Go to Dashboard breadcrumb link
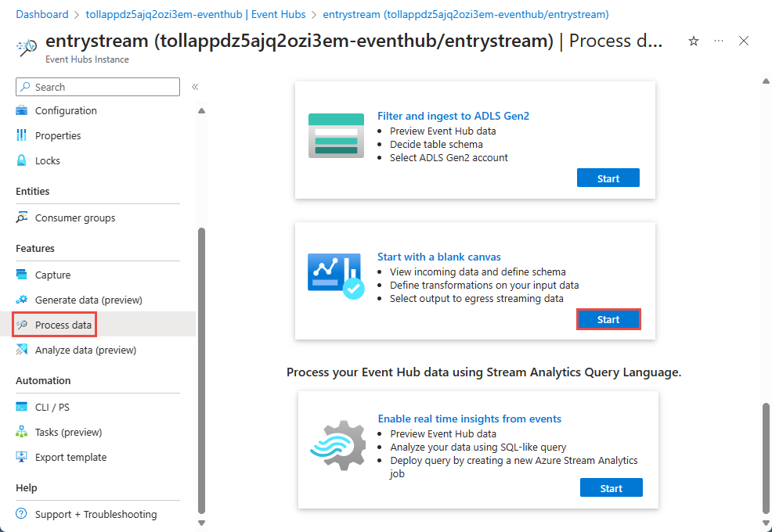 pyautogui.click(x=42, y=14)
